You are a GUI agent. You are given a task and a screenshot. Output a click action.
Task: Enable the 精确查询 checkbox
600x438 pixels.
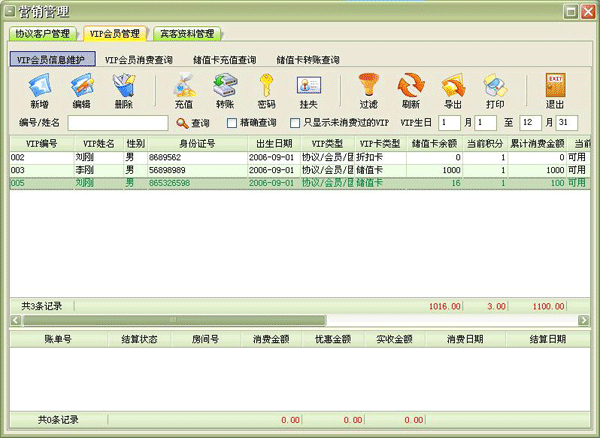[x=233, y=123]
